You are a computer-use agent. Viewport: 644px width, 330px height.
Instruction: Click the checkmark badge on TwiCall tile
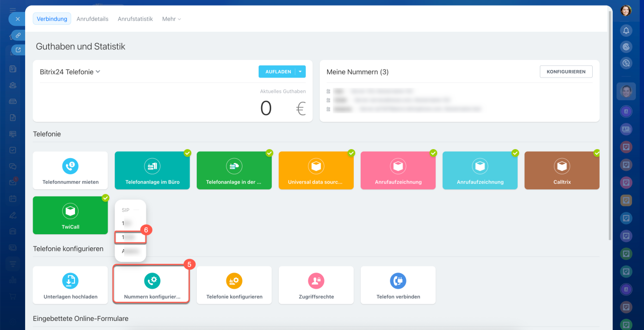[x=105, y=198]
